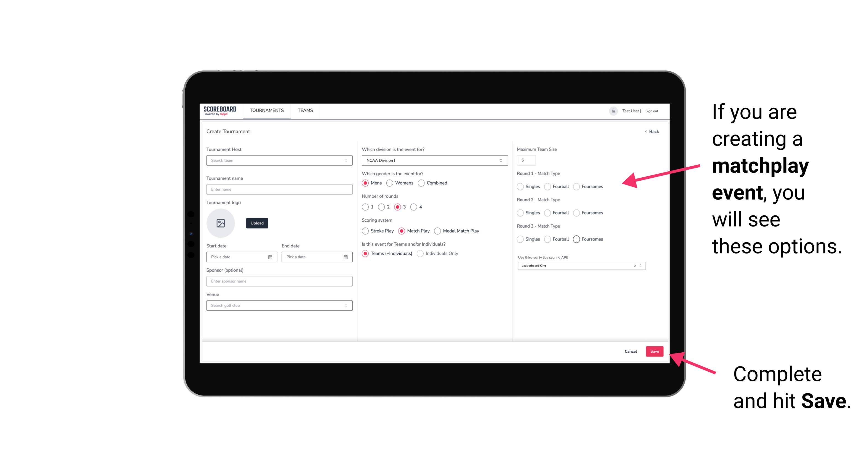868x467 pixels.
Task: Click the Start date calendar icon
Action: pyautogui.click(x=270, y=257)
